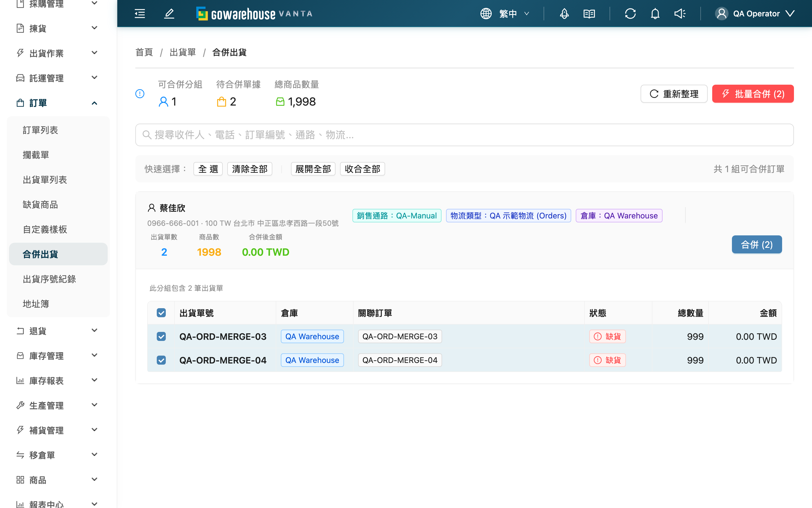Open the QA Operator user dropdown arrow
This screenshot has height=508, width=812.
point(790,14)
